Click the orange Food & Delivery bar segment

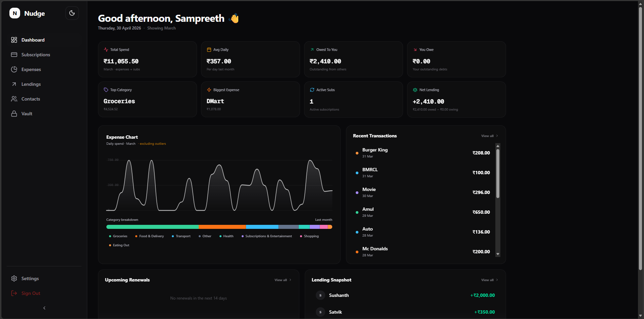tap(222, 227)
